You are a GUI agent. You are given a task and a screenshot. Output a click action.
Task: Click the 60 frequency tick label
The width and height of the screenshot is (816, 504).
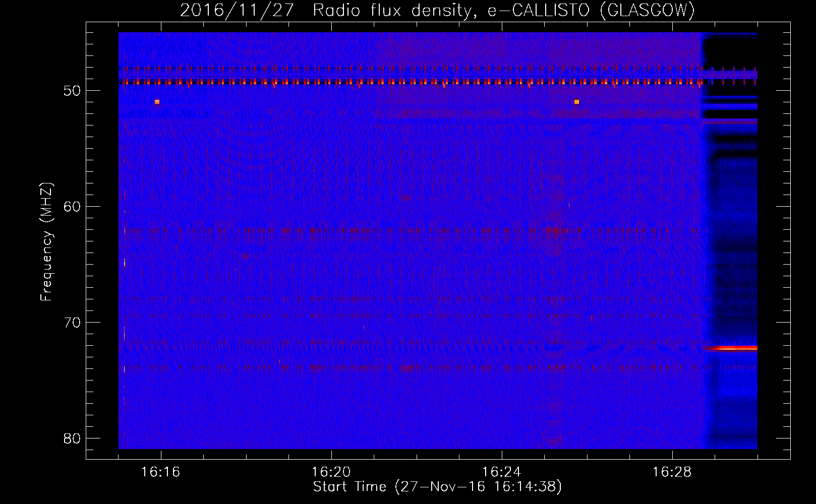click(72, 207)
